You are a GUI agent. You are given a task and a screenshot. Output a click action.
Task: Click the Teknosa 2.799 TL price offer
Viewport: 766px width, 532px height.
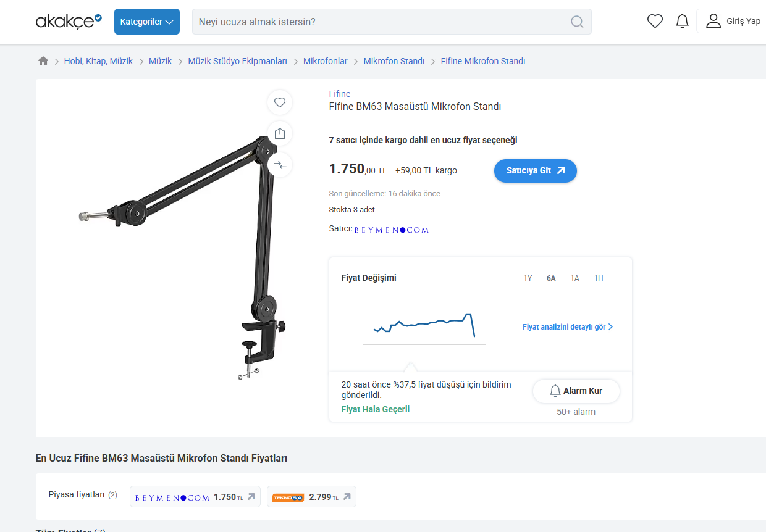pos(311,497)
